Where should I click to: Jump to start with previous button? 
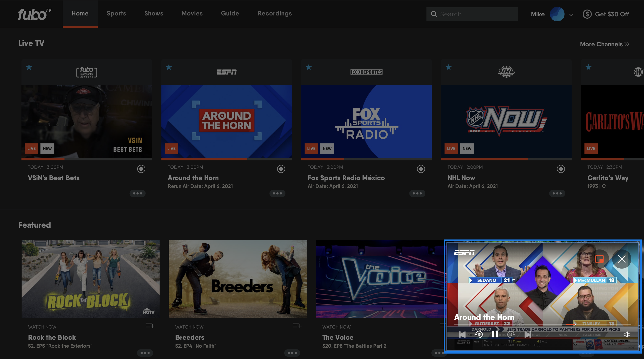462,334
